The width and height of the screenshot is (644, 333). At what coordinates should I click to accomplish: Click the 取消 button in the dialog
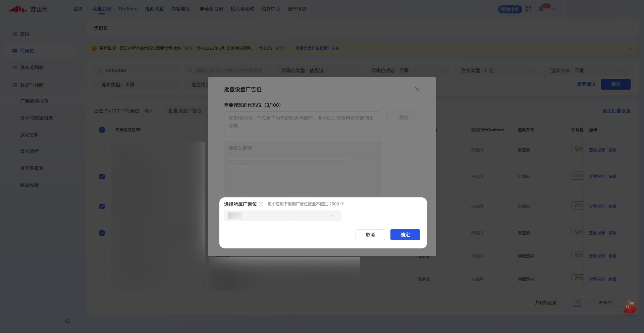pyautogui.click(x=370, y=235)
